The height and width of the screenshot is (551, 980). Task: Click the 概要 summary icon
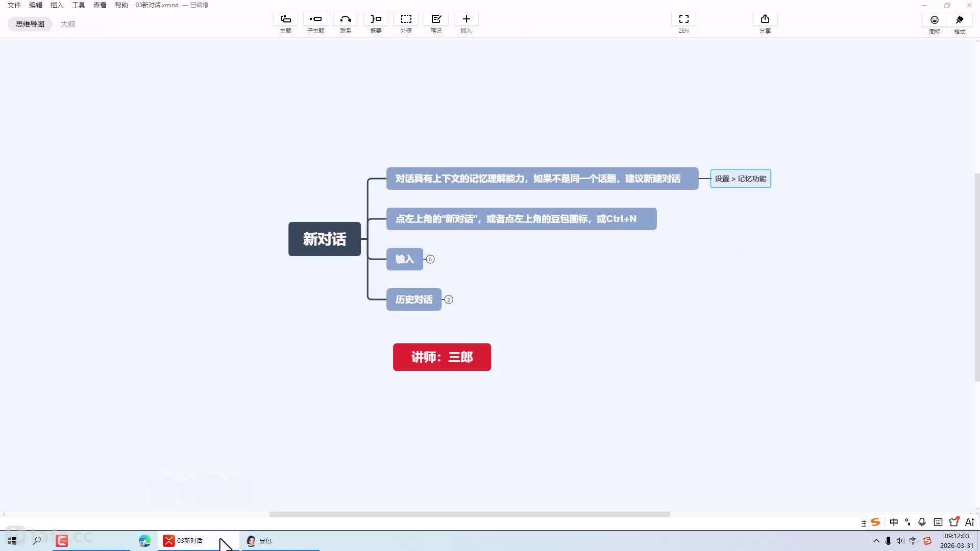(x=376, y=19)
